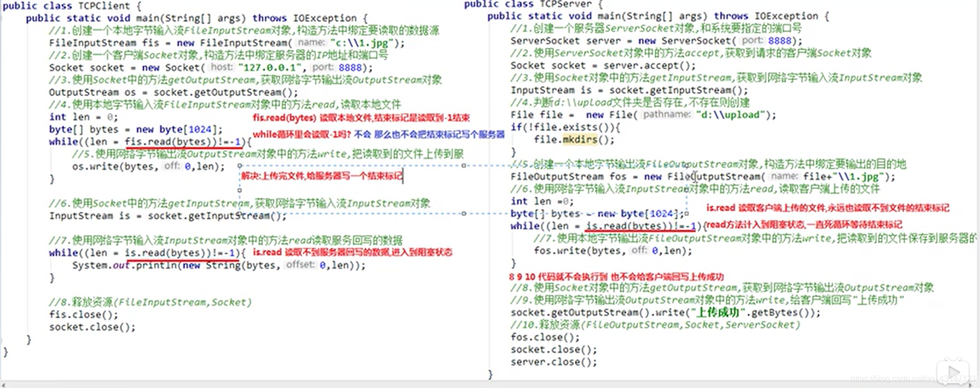Click the '//10.释放资源' comment in TCPServer
Viewport: 980px width, 388px height.
pyautogui.click(x=655, y=325)
